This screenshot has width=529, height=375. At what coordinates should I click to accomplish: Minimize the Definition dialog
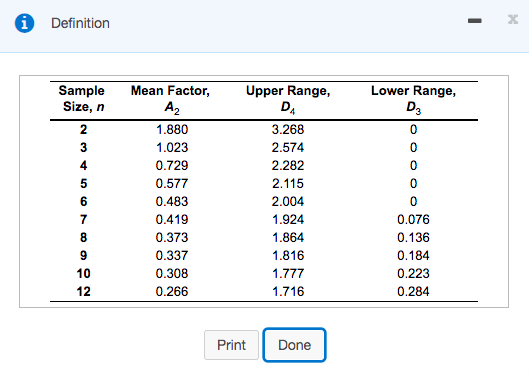[x=474, y=21]
